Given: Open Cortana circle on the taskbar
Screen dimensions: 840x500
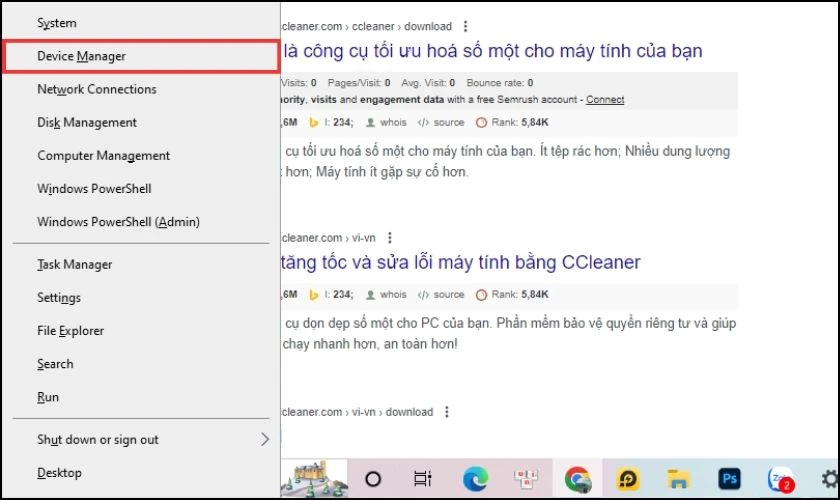Looking at the screenshot, I should [x=373, y=479].
